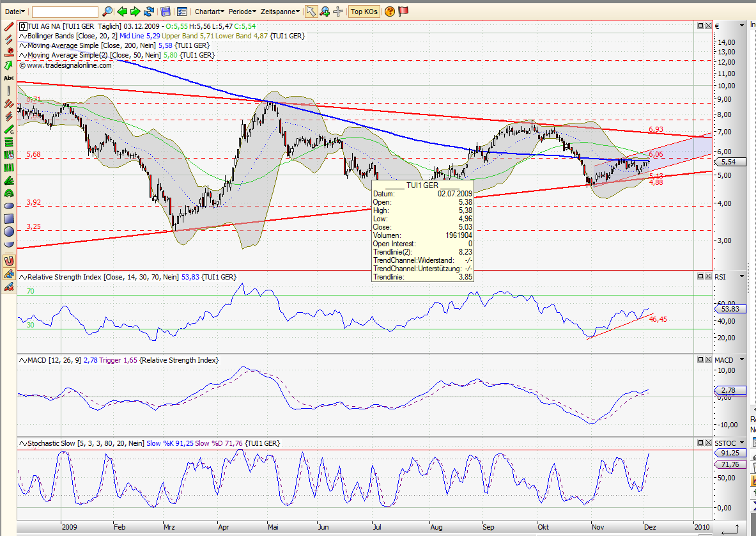Image resolution: width=756 pixels, height=536 pixels.
Task: Select the rectangle drawing tool
Action: [9, 219]
